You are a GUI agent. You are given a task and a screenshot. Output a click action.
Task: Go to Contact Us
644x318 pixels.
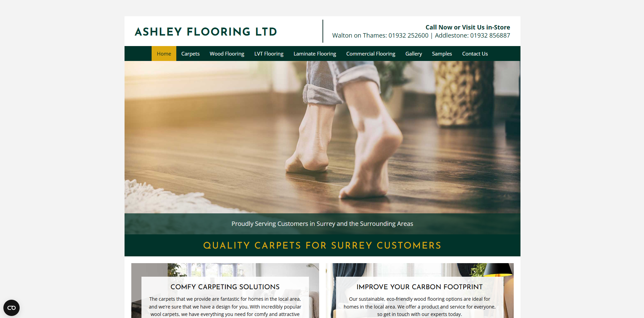click(475, 54)
